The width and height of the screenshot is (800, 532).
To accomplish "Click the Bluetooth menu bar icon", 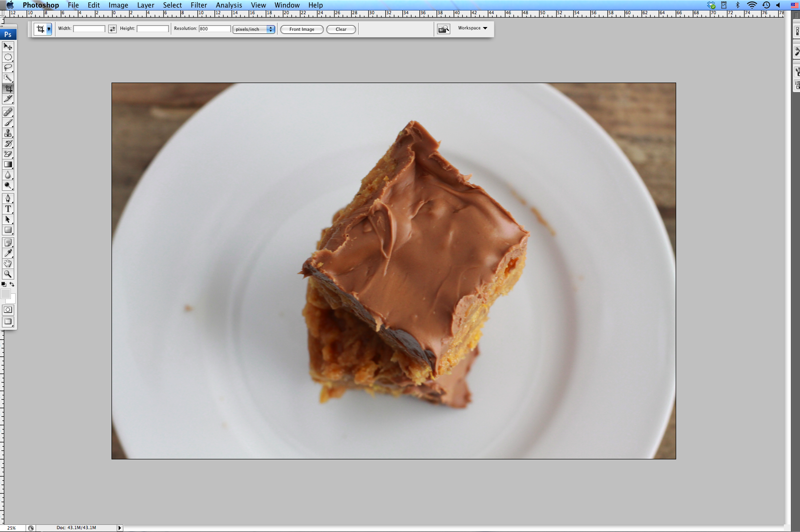I will pyautogui.click(x=738, y=5).
